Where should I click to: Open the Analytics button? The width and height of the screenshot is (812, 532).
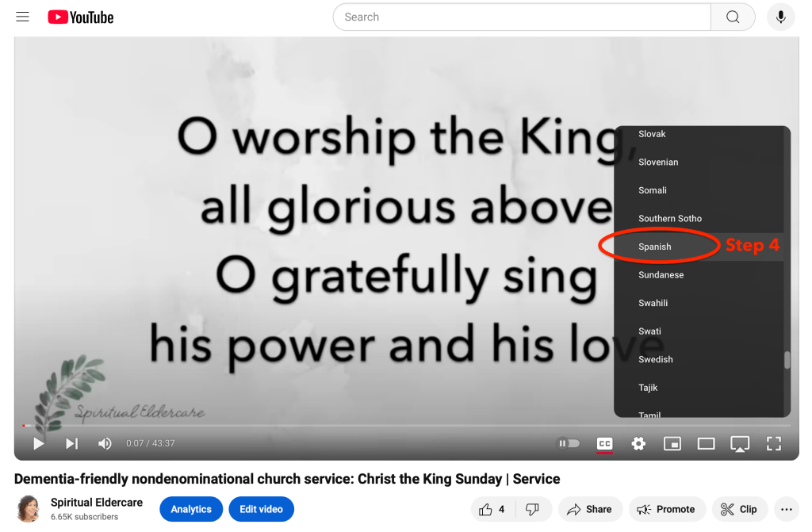coord(191,509)
